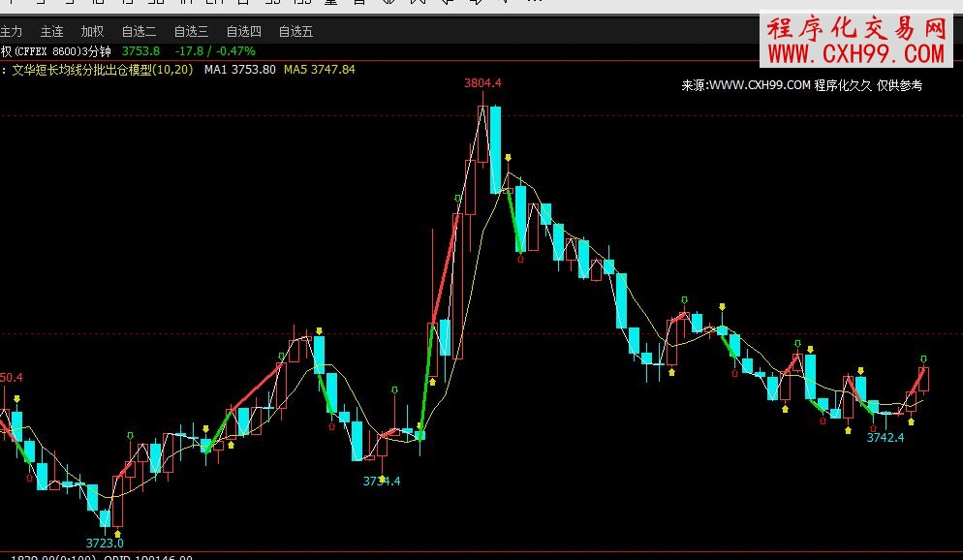Click the 3723.0 low price marker

[105, 544]
